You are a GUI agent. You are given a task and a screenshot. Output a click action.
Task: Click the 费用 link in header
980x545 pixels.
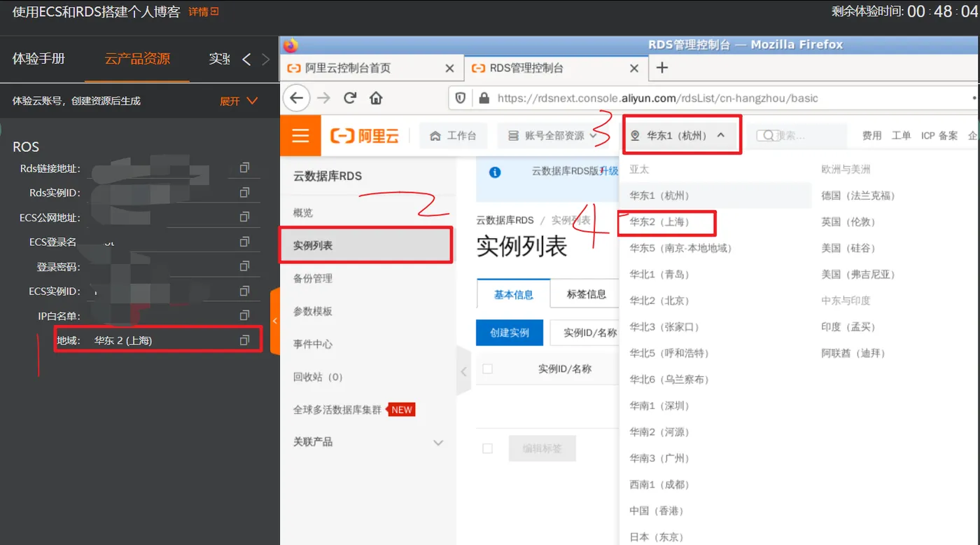pos(871,135)
